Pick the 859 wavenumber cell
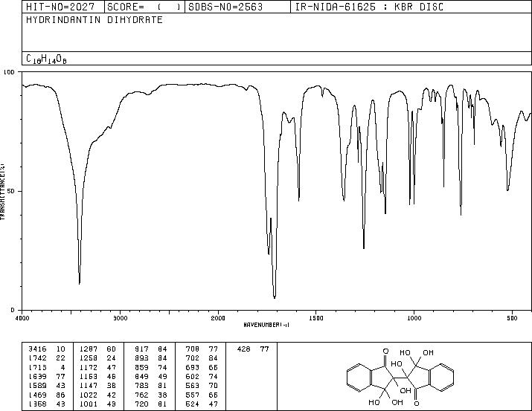The image size is (532, 411). point(141,367)
